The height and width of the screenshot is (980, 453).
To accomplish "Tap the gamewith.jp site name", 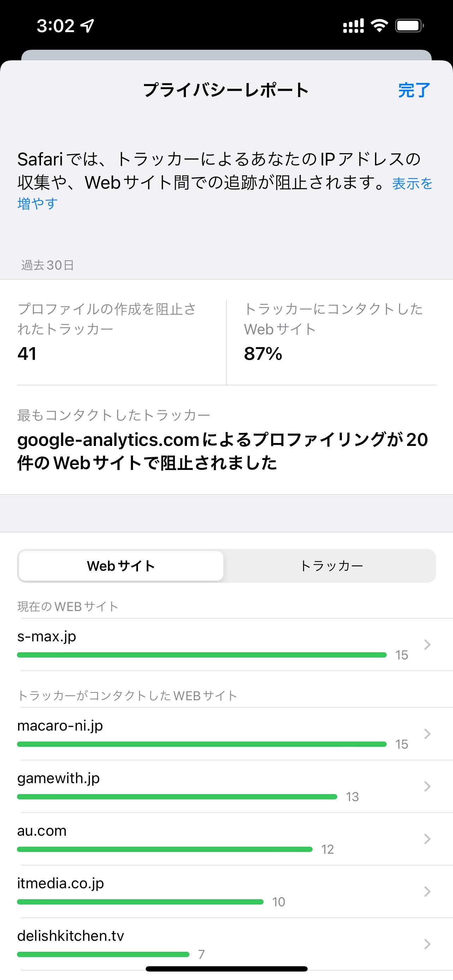I will click(x=59, y=778).
